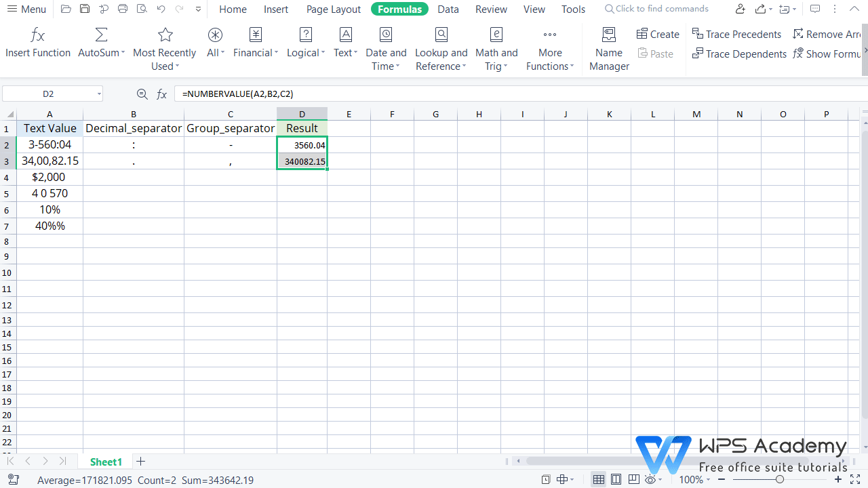Click the Undo icon
This screenshot has height=488, width=868.
point(161,9)
